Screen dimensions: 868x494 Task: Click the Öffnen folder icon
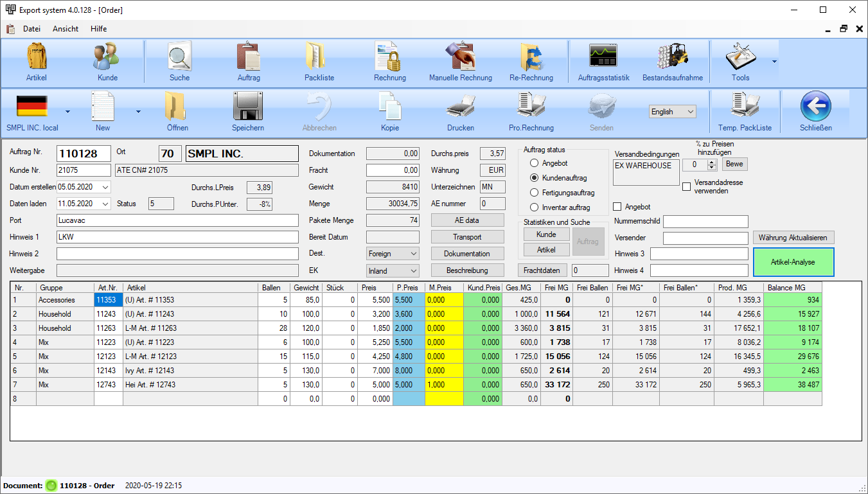coord(175,106)
